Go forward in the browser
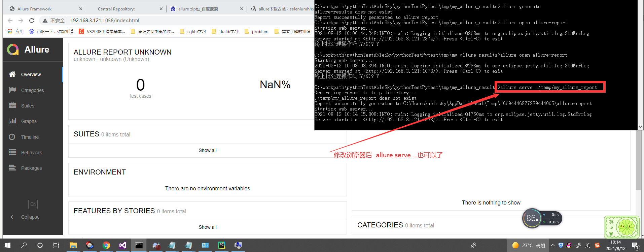644x252 pixels. 21,21
